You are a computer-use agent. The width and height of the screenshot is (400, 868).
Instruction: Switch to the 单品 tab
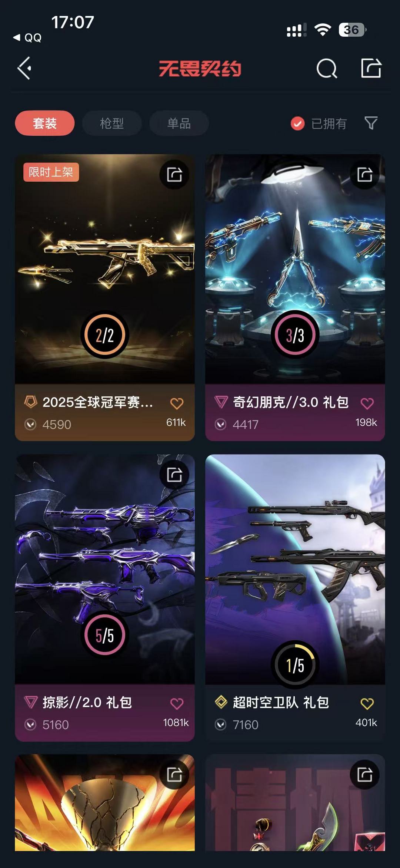coord(179,123)
